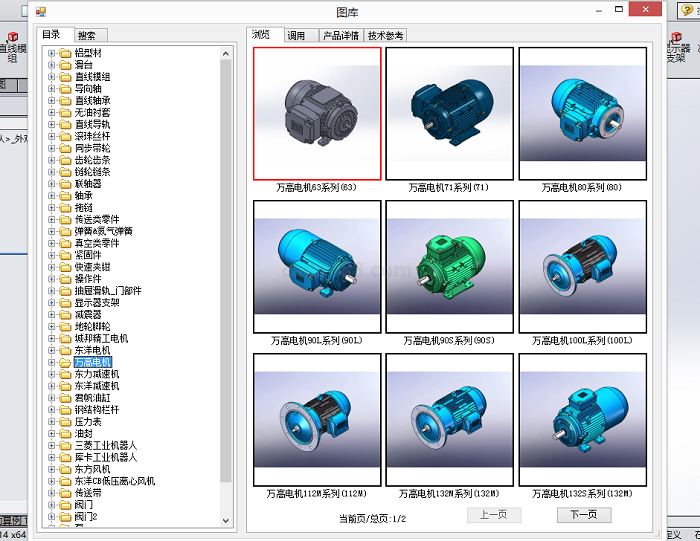
Task: Select the 万高电机63系列 motor thumbnail
Action: (317, 112)
